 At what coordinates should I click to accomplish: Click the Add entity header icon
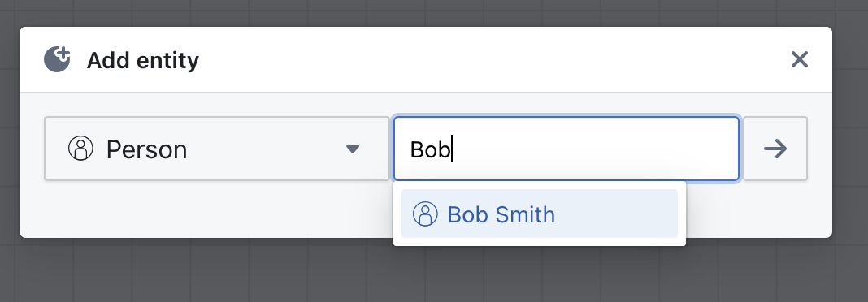(58, 59)
